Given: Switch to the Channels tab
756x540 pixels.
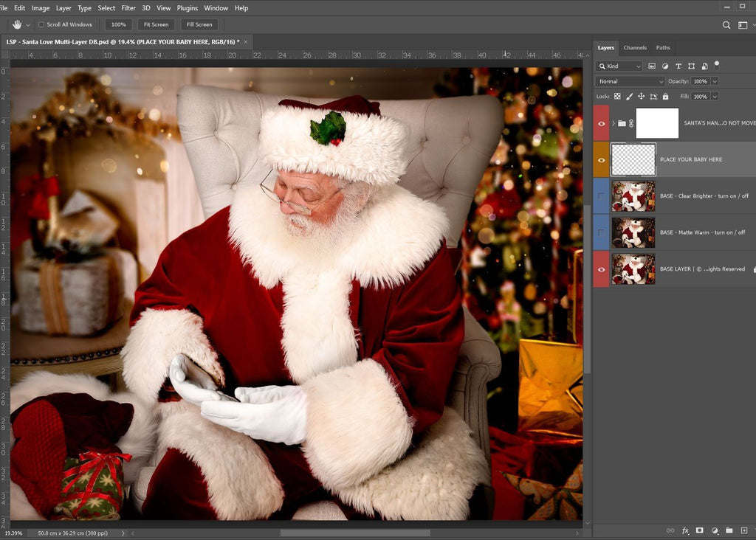Looking at the screenshot, I should pos(635,48).
